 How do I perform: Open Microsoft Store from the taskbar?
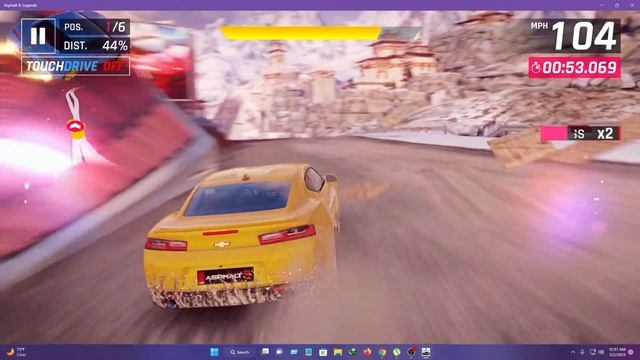click(x=323, y=352)
